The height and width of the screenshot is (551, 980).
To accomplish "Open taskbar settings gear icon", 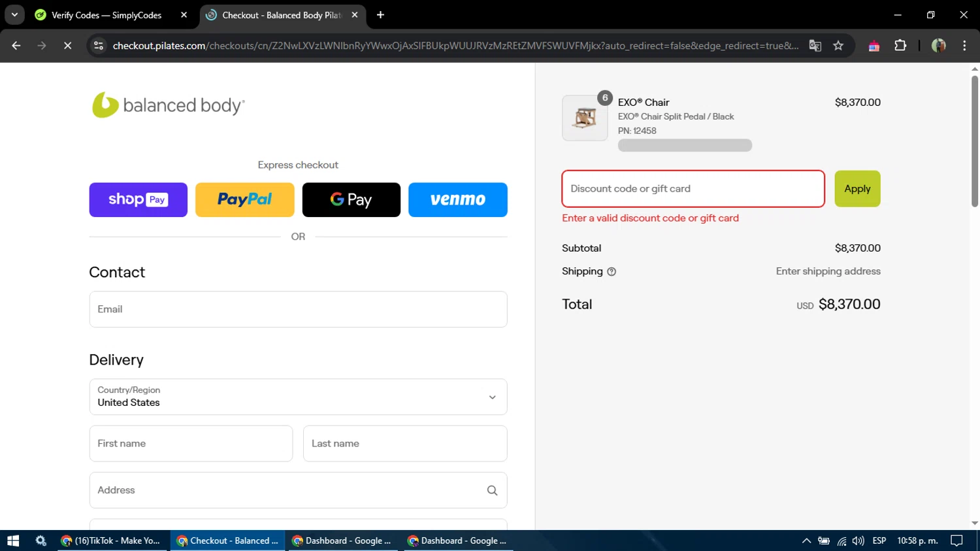I will click(41, 541).
